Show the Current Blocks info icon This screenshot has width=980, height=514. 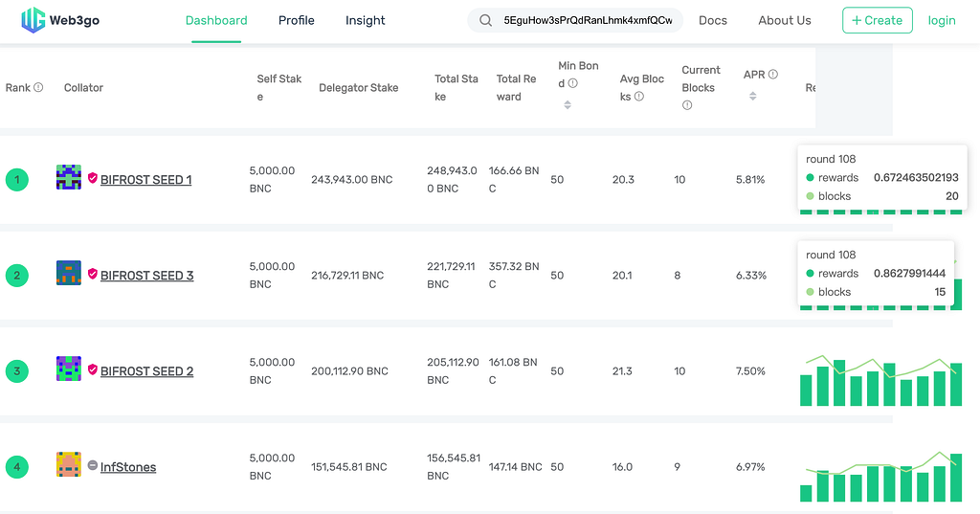687,105
